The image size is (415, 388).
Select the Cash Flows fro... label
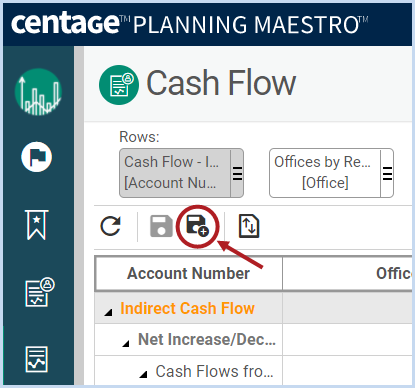(215, 371)
